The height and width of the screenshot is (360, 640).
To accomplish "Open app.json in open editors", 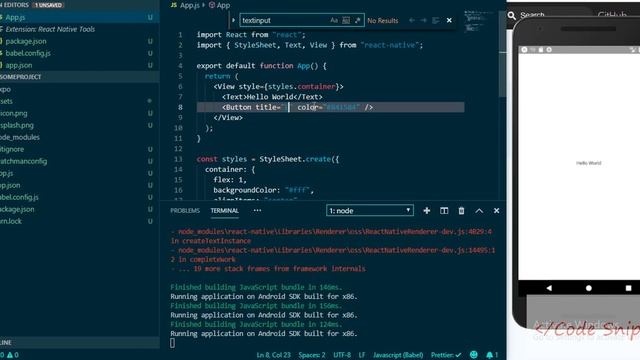I will 80,65.
